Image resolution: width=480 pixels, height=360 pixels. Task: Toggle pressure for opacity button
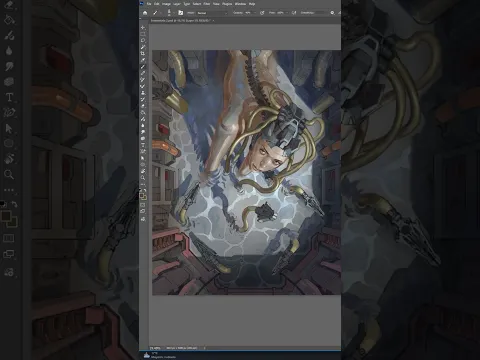tap(262, 13)
